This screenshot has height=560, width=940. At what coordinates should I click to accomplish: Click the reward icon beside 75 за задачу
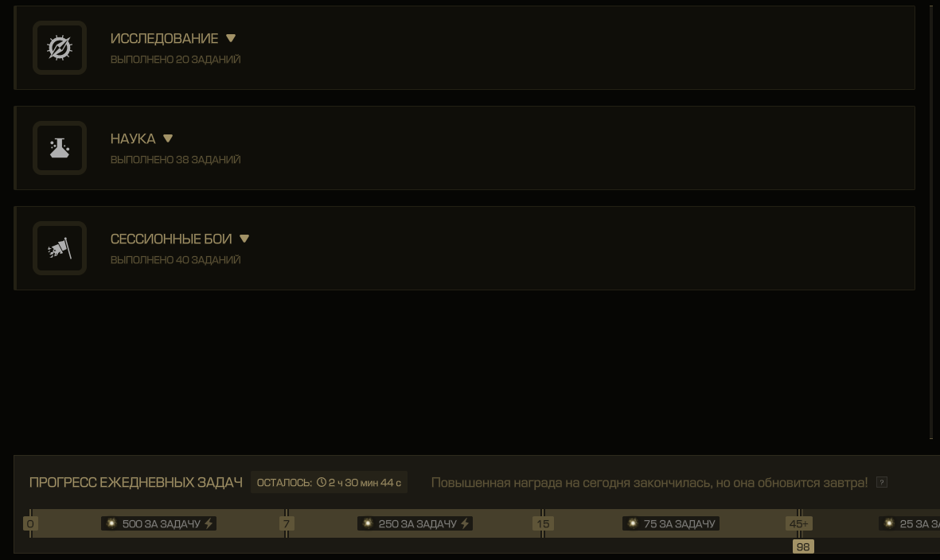point(633,523)
